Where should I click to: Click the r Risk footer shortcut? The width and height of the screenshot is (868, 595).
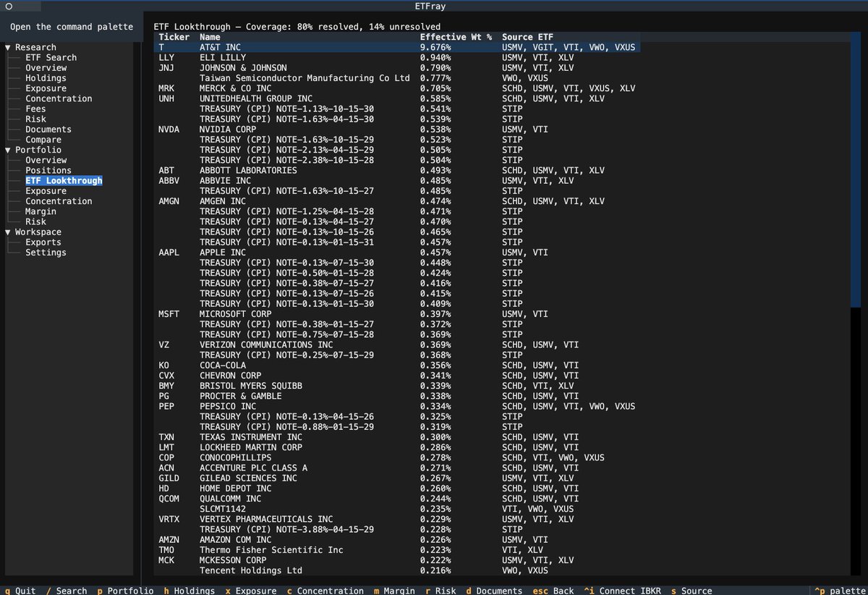pos(441,591)
